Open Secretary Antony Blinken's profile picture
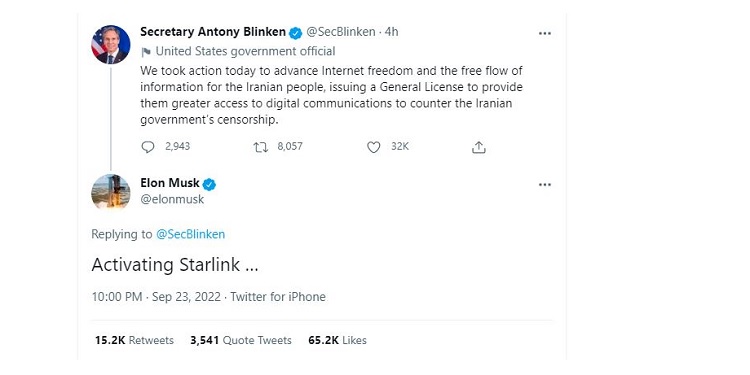The height and width of the screenshot is (375, 750). coord(110,44)
